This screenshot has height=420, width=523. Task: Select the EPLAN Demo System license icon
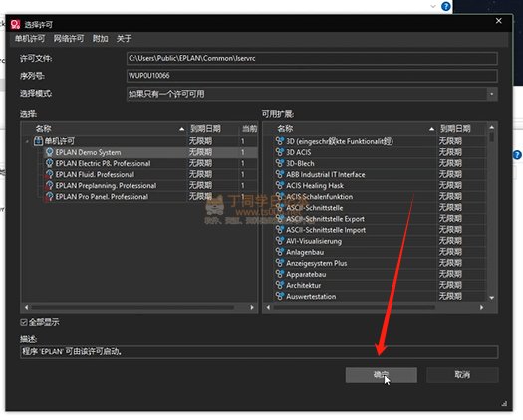coord(50,152)
